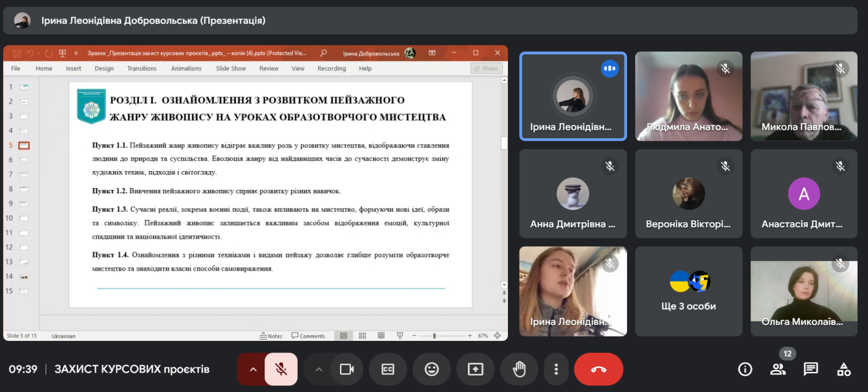Click the red leave call button

[x=599, y=369]
